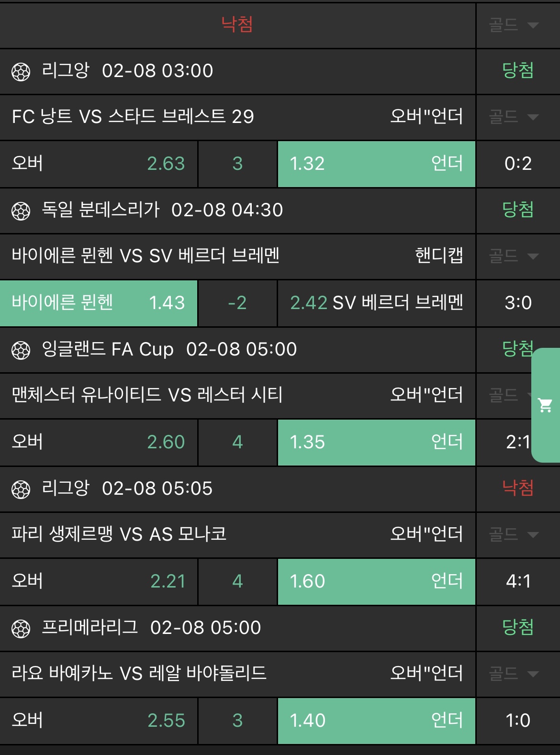Viewport: 560px width, 755px height.
Task: Open the topmost 골드 dropdown
Action: 514,25
